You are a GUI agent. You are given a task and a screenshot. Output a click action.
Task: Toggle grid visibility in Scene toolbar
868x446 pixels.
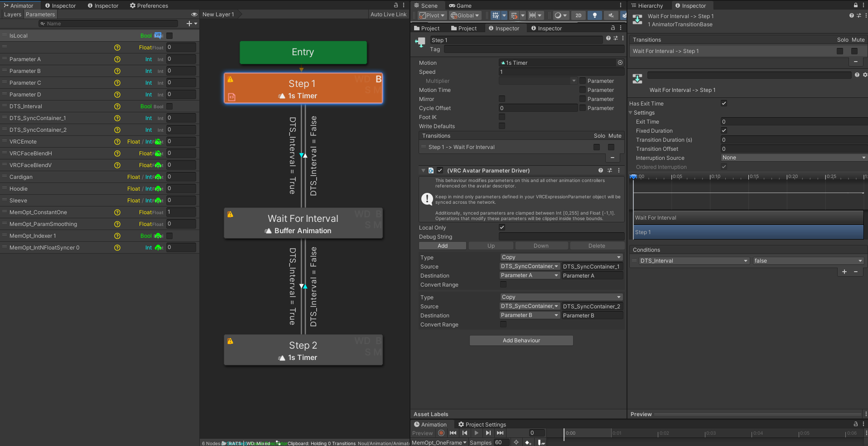[x=496, y=15]
